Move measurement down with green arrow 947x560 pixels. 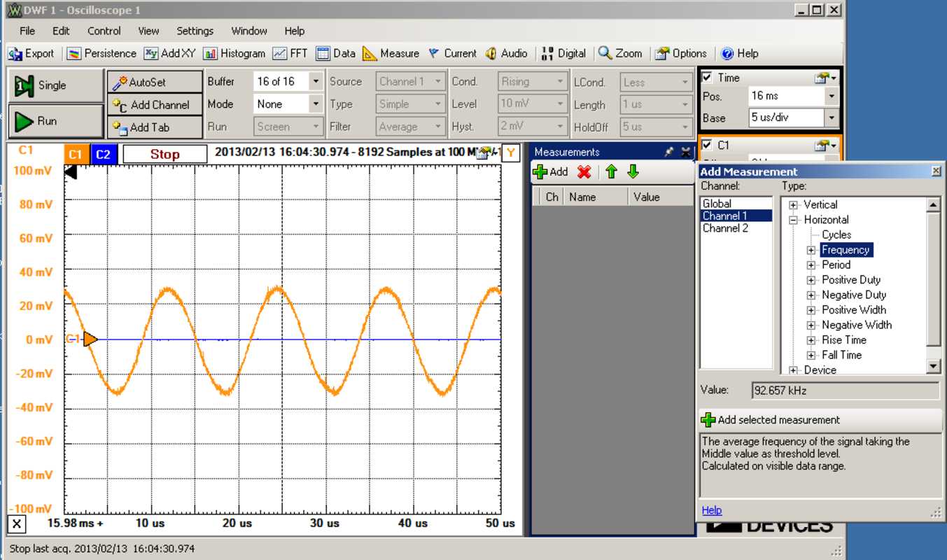[x=633, y=172]
